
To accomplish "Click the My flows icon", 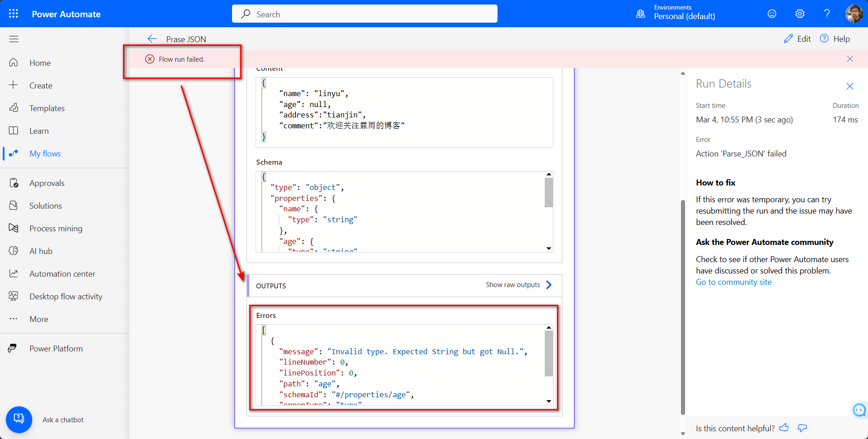I will pyautogui.click(x=14, y=153).
